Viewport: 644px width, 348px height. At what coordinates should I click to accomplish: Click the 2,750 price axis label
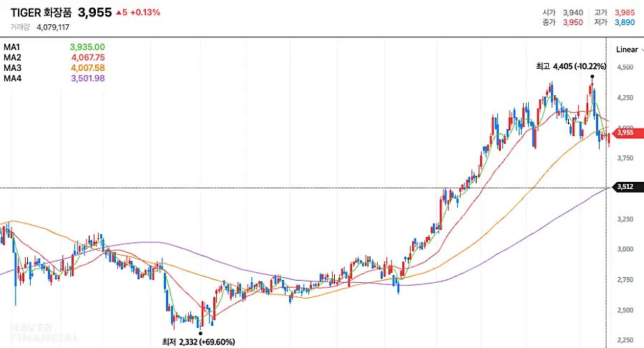coord(625,280)
